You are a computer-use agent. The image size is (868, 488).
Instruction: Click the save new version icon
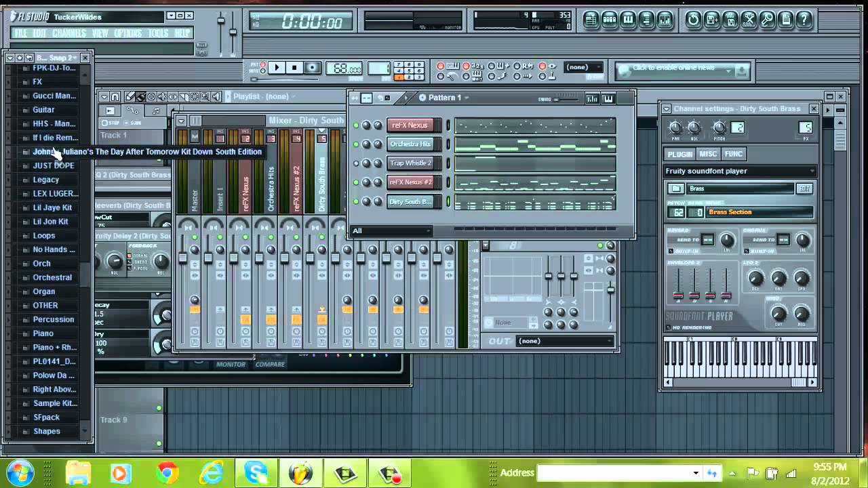pyautogui.click(x=711, y=20)
